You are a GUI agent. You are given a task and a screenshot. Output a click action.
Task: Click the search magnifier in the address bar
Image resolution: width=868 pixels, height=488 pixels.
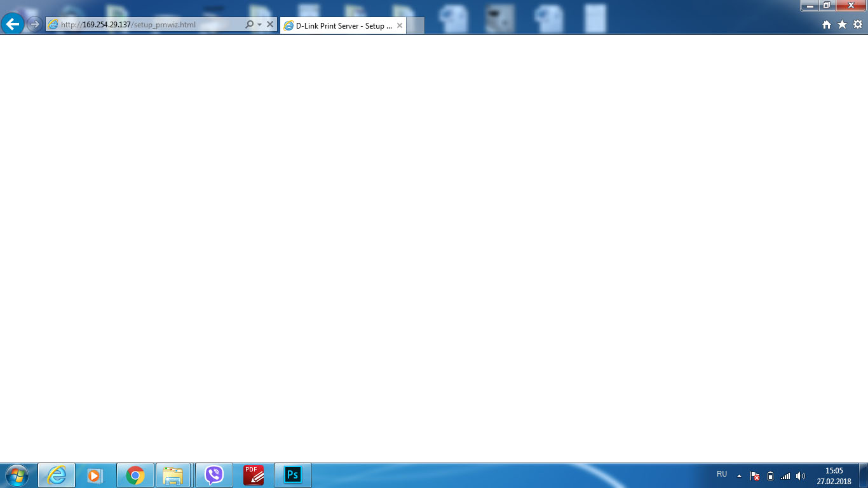(x=249, y=24)
